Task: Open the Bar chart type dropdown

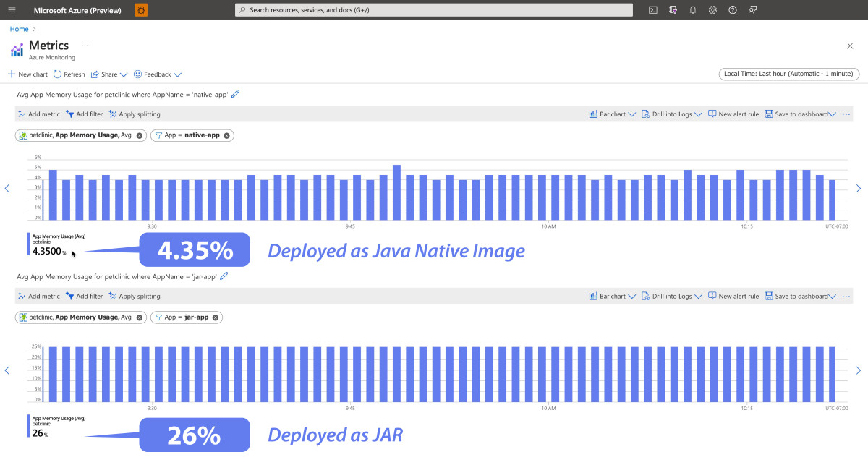Action: coord(612,114)
